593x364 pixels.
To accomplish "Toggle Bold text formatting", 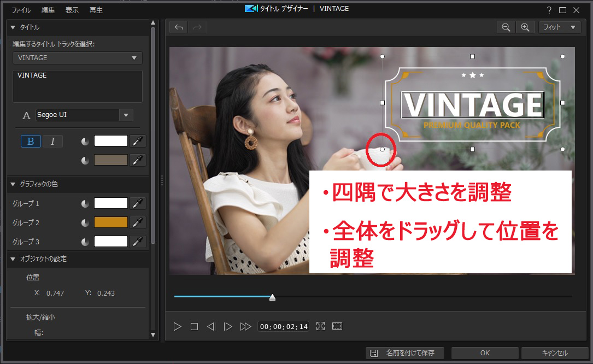I will (x=31, y=141).
